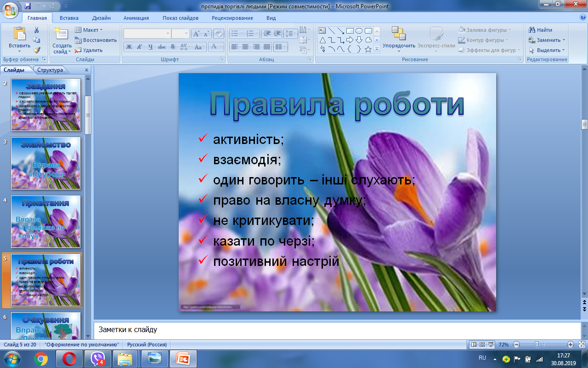Click the 'Заметки к слайду' notes field

pos(337,330)
